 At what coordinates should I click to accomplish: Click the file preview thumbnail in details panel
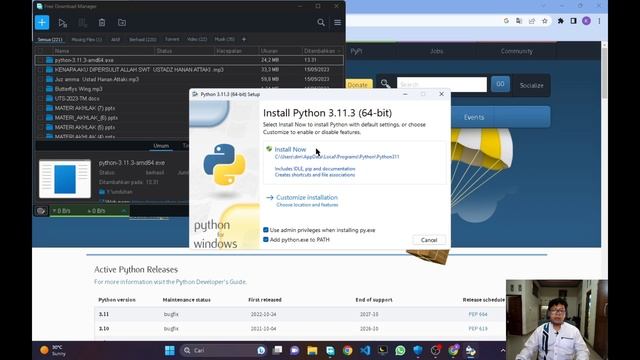coord(65,179)
